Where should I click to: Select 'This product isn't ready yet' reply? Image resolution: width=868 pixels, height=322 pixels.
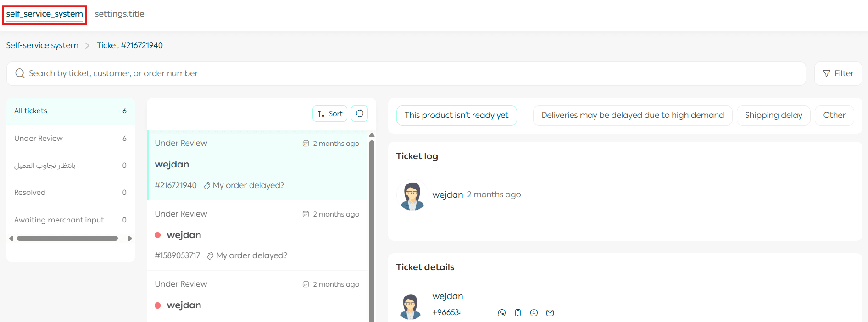456,116
